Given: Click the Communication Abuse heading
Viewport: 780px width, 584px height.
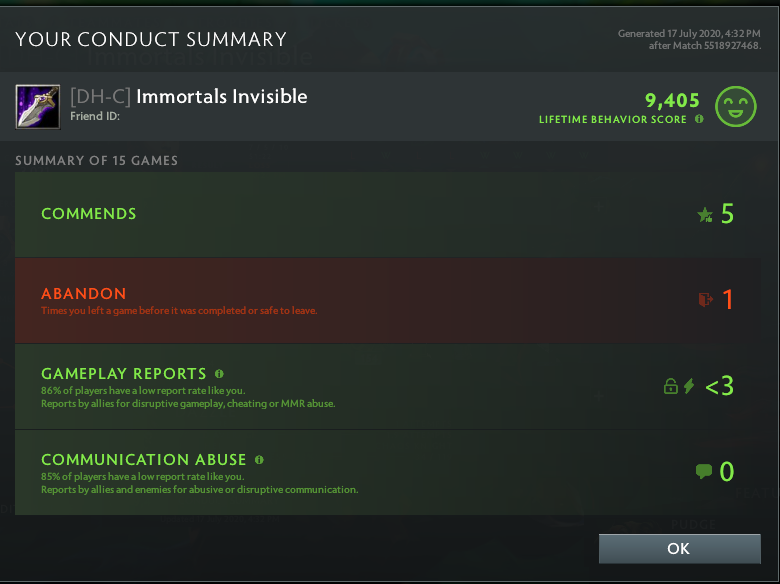Looking at the screenshot, I should (144, 460).
